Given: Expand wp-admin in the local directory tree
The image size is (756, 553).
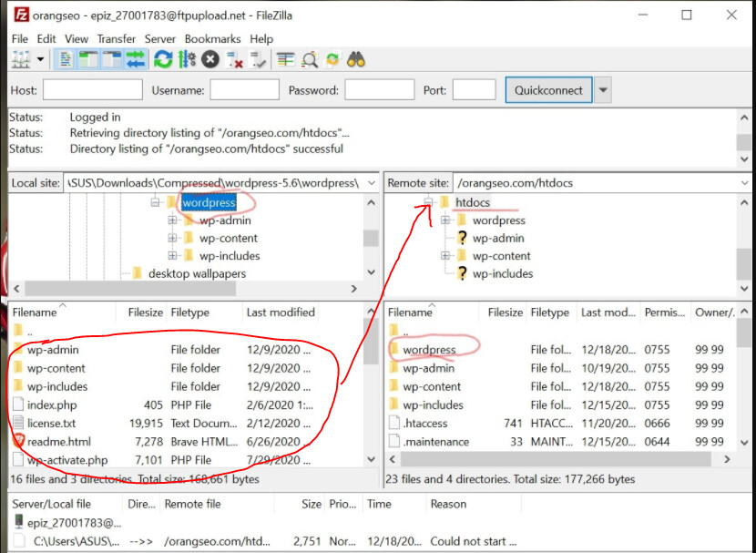Looking at the screenshot, I should [x=173, y=220].
